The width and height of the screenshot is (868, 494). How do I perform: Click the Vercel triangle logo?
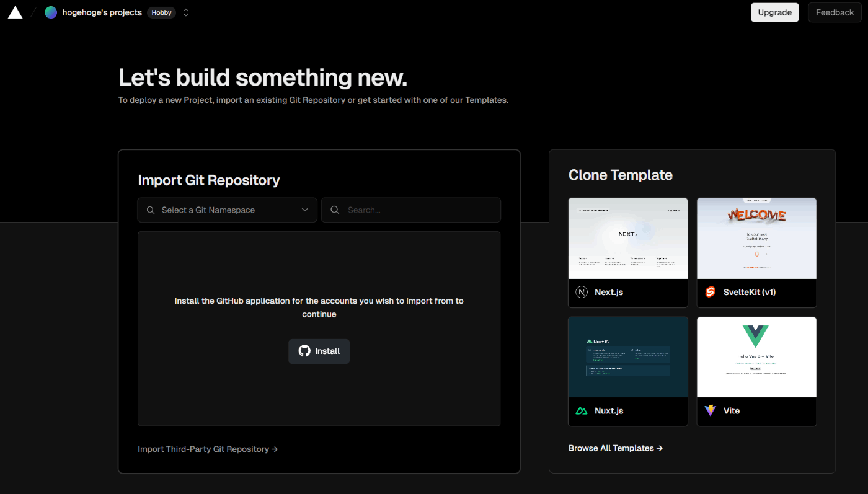15,12
